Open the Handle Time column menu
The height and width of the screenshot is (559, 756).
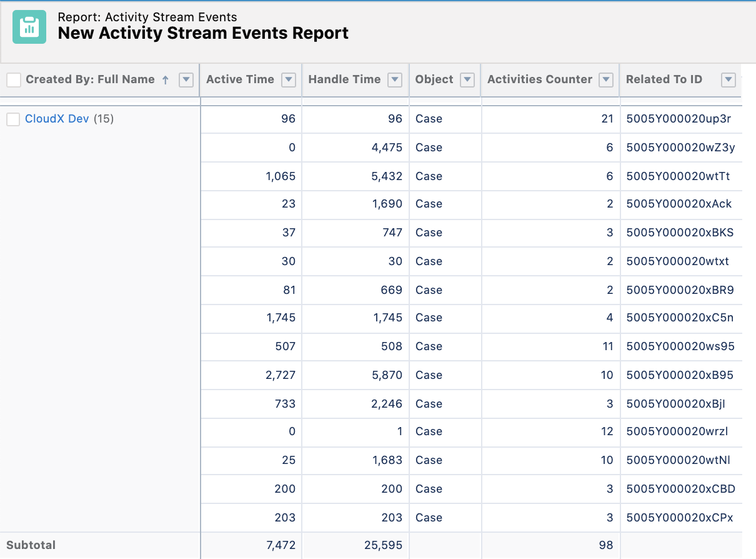394,79
